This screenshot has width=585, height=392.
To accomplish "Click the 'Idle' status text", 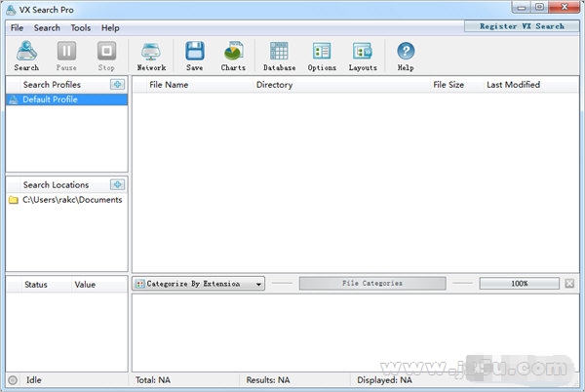I will click(33, 380).
